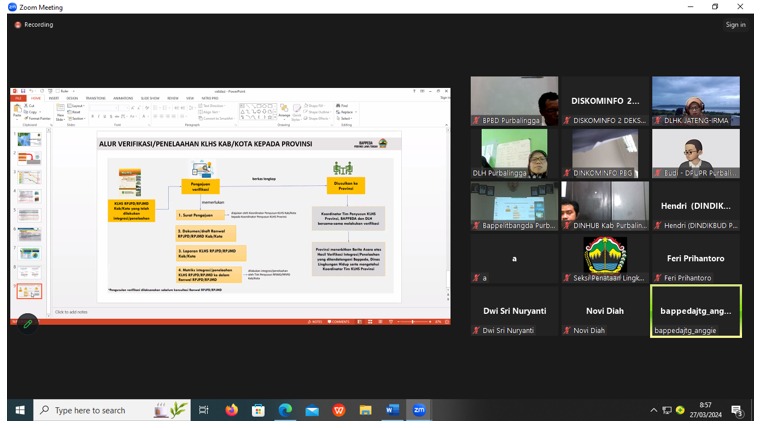Open the Windows notification center
Screen dimensions: 764x428
(x=737, y=410)
